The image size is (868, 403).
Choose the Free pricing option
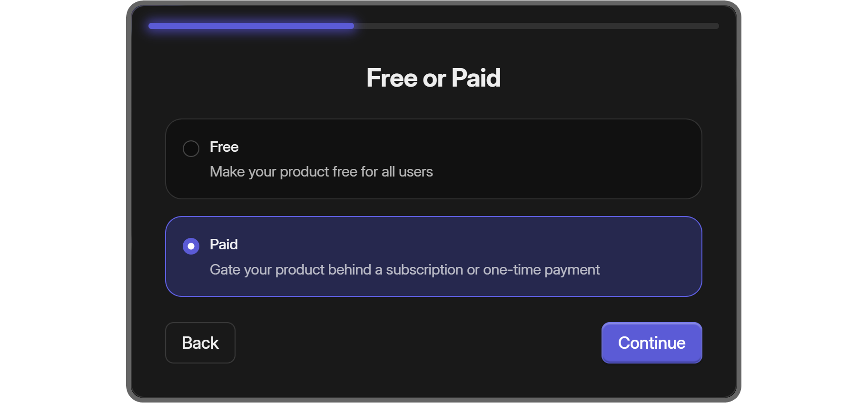433,159
